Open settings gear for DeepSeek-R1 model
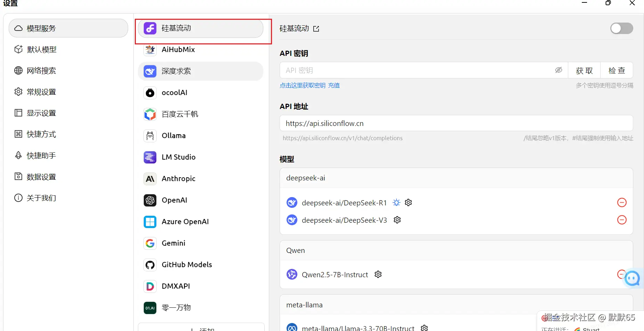The image size is (644, 331). (x=408, y=202)
